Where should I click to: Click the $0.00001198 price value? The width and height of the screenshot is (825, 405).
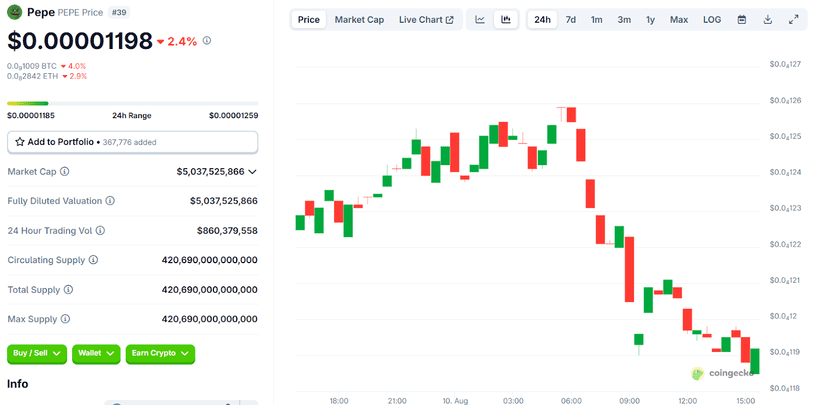(x=80, y=41)
